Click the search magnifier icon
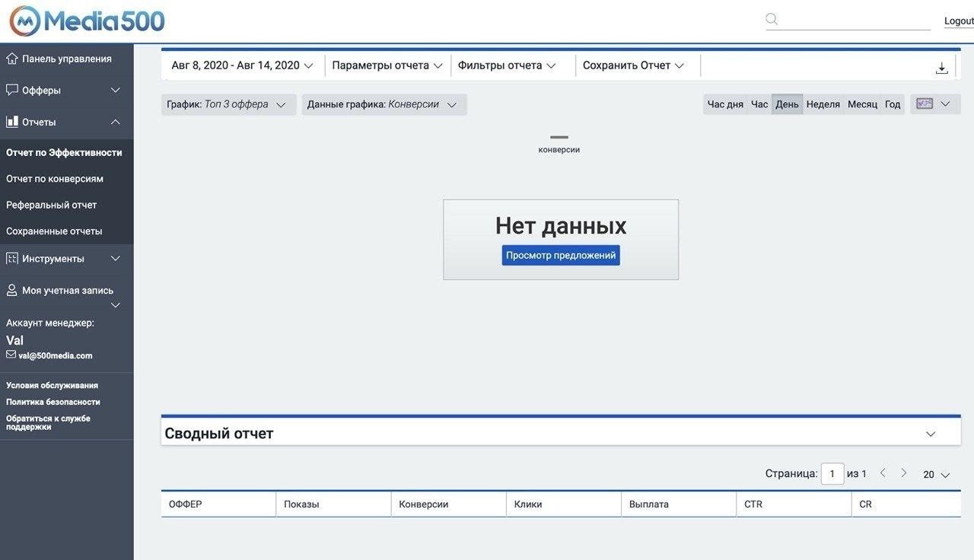The width and height of the screenshot is (974, 560). click(x=772, y=19)
